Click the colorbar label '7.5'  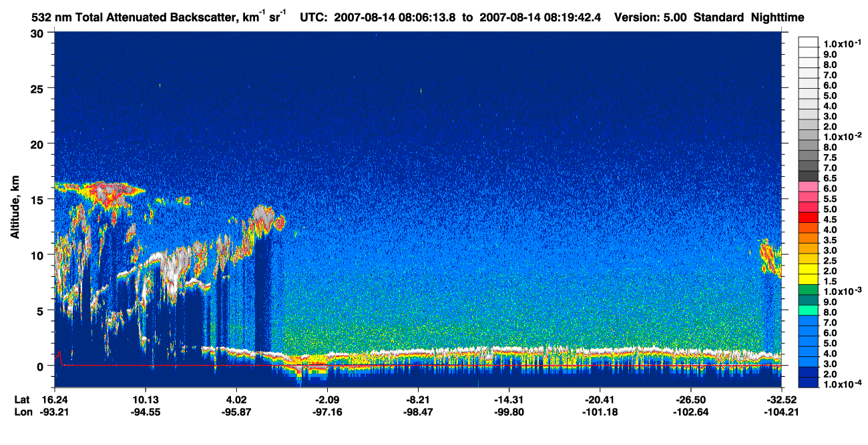click(x=830, y=157)
